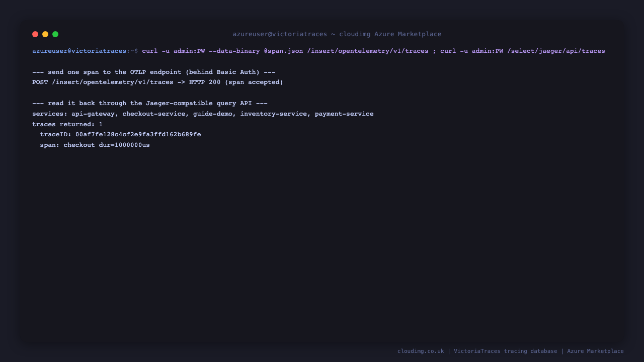Click '--data-binary' flag in the command
Image resolution: width=644 pixels, height=362 pixels.
(234, 51)
